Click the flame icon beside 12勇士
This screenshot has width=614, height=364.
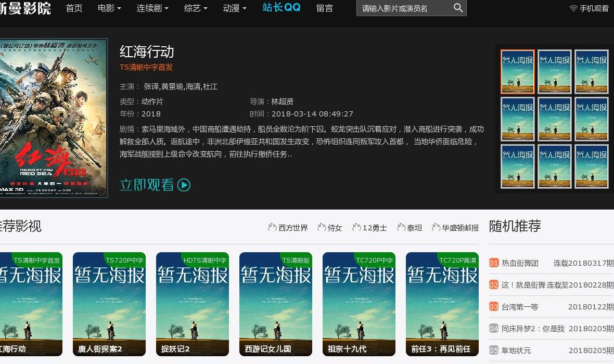(x=356, y=227)
